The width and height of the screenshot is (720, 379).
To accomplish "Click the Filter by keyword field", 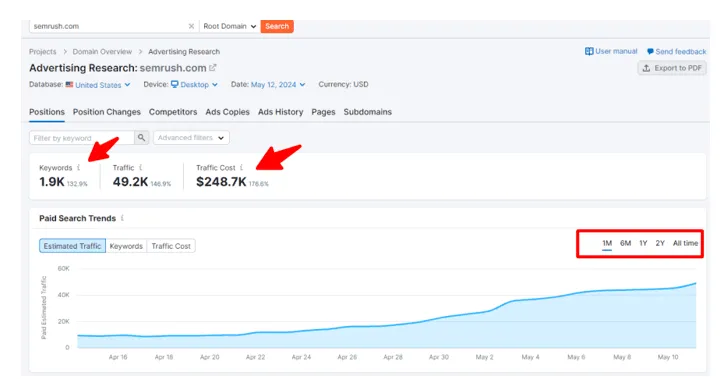I will tap(82, 138).
